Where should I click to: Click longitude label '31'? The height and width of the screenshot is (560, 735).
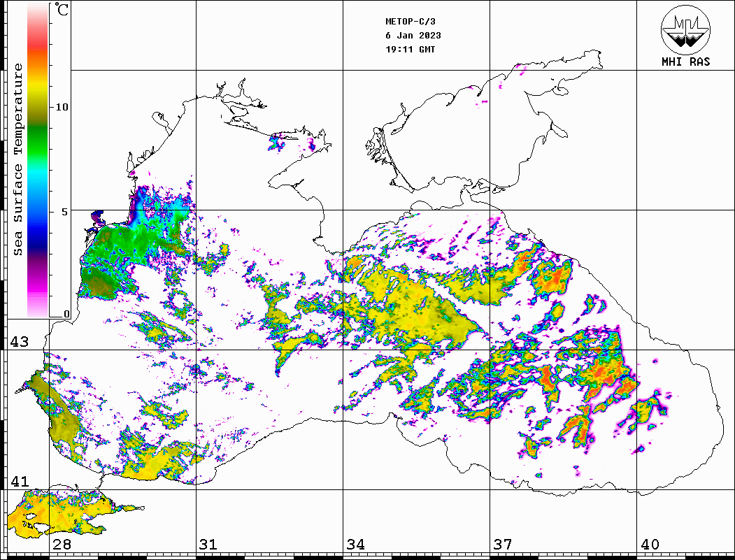pos(208,545)
